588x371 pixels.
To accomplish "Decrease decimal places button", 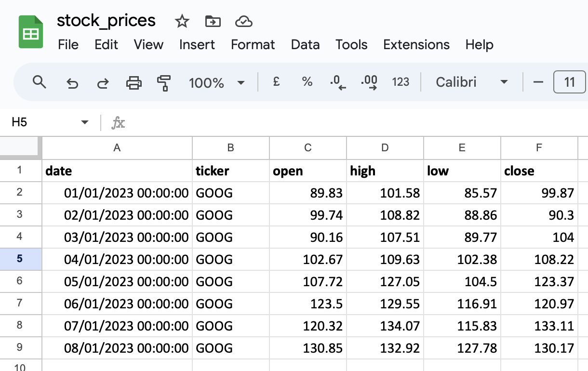I will 338,82.
